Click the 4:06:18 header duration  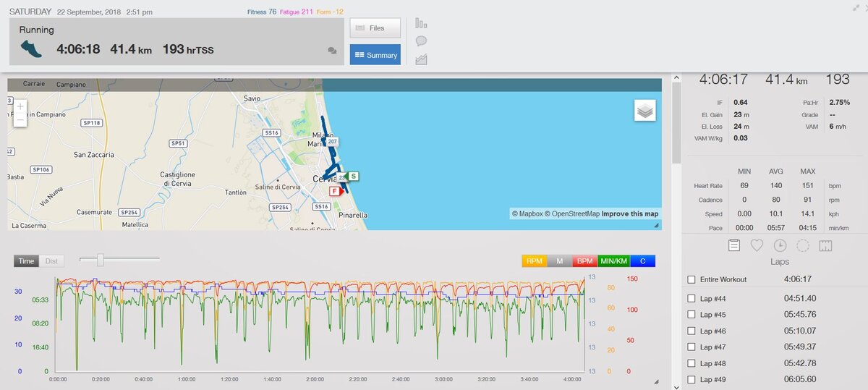(x=78, y=49)
